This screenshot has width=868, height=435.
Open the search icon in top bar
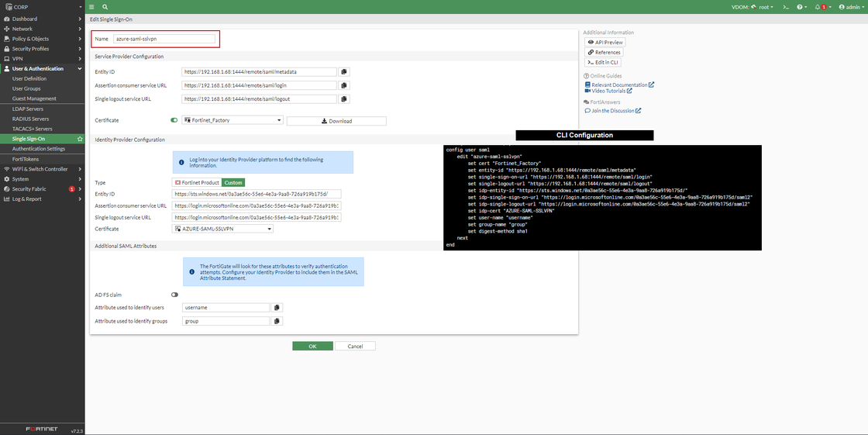[105, 7]
